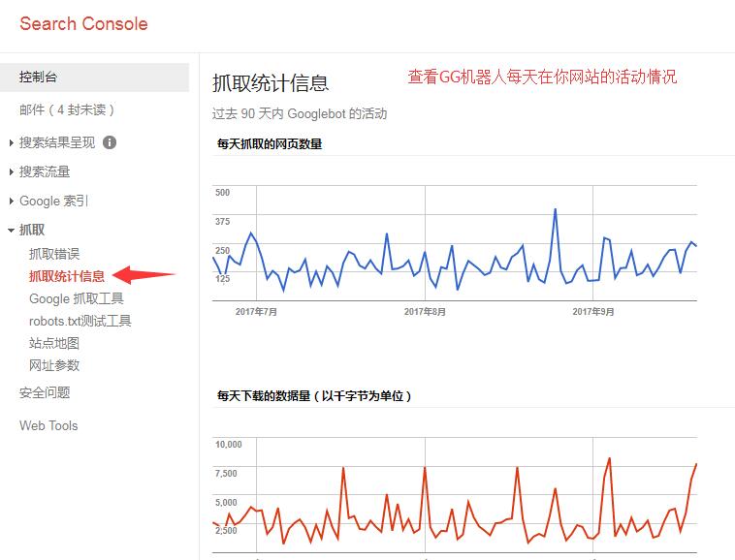Click 每天下载的数据量 chart title
735x560 pixels.
(314, 396)
